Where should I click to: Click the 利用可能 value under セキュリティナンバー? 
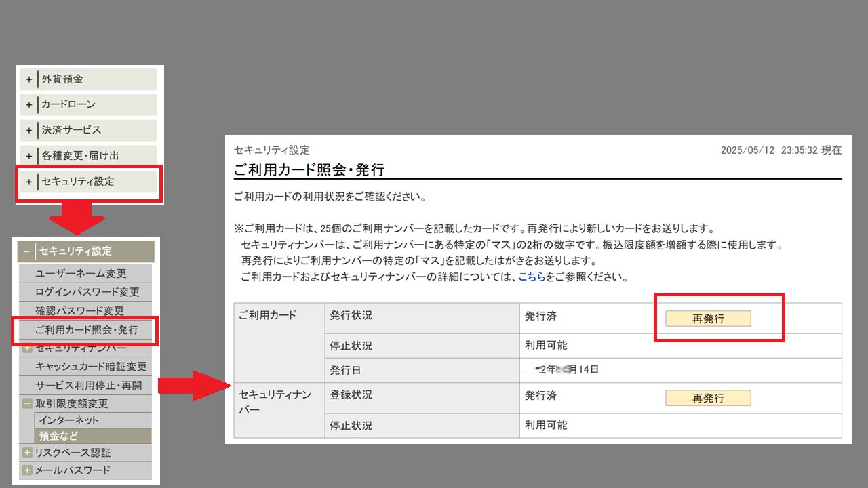546,426
